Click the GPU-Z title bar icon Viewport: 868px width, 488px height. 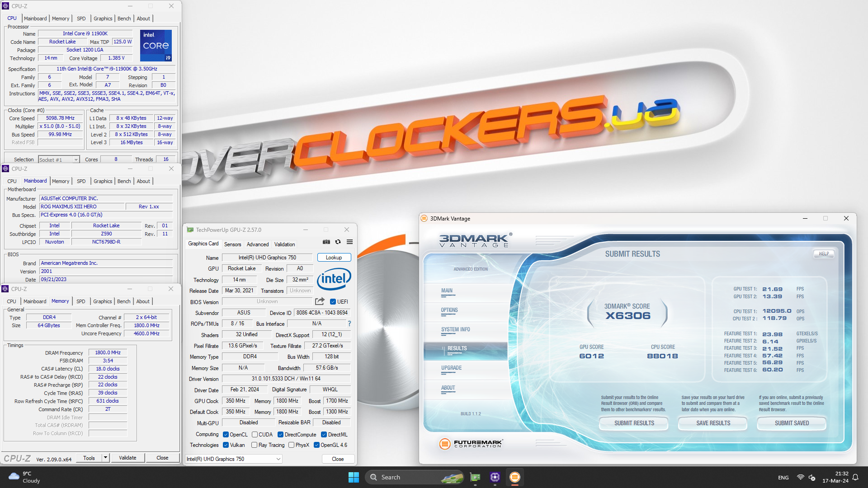[x=190, y=230]
